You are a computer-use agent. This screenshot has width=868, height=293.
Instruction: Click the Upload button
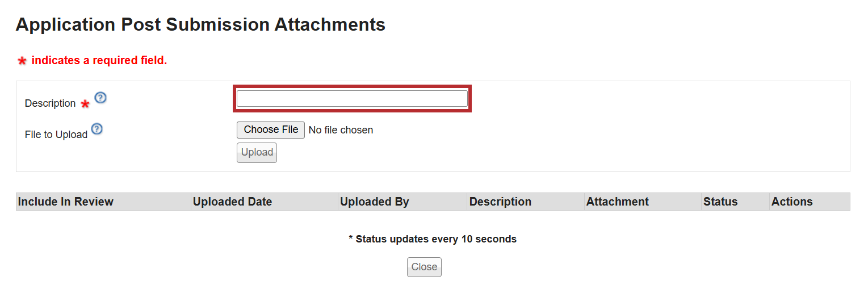click(257, 152)
